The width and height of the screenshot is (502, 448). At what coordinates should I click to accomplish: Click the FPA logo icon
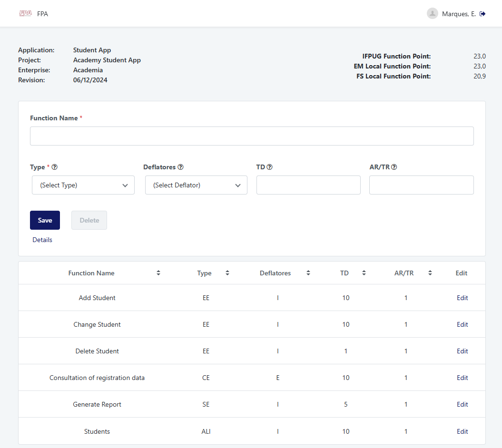(x=25, y=14)
